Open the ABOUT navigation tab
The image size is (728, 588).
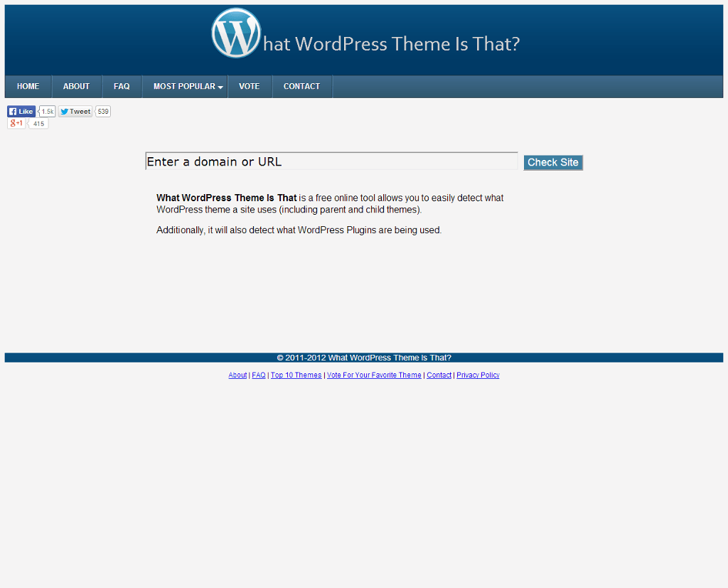76,86
